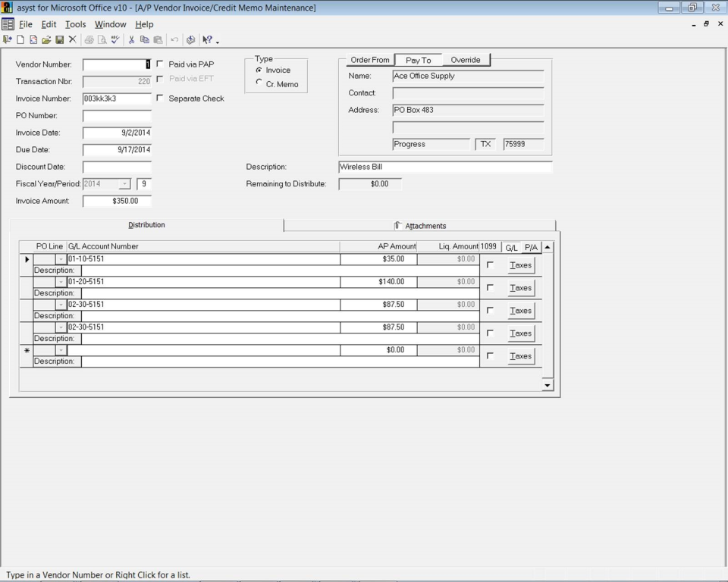Viewport: 728px width, 582px height.
Task: Click Taxes button in the new row
Action: (520, 356)
